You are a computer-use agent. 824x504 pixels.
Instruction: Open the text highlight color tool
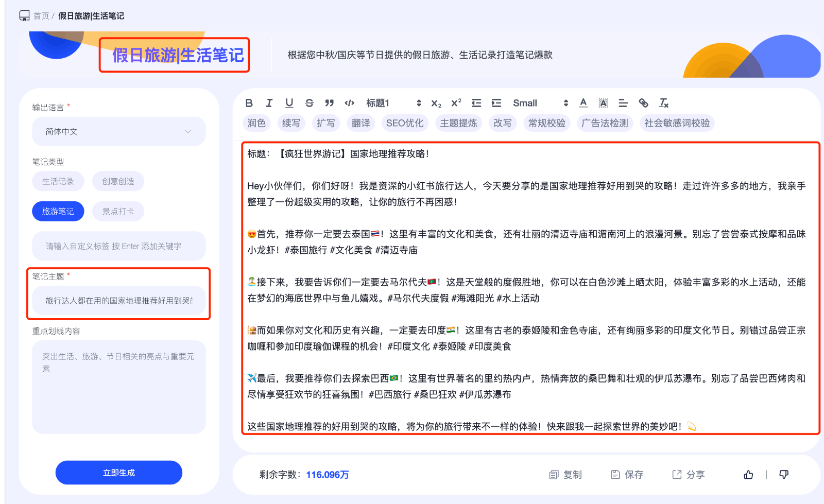[x=603, y=103]
